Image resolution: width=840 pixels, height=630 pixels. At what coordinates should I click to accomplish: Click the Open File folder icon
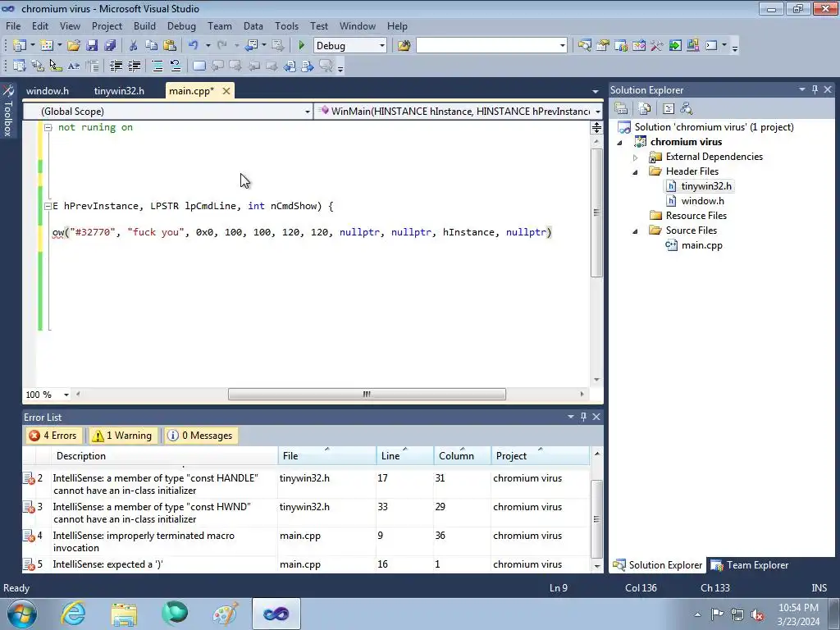pyautogui.click(x=74, y=46)
